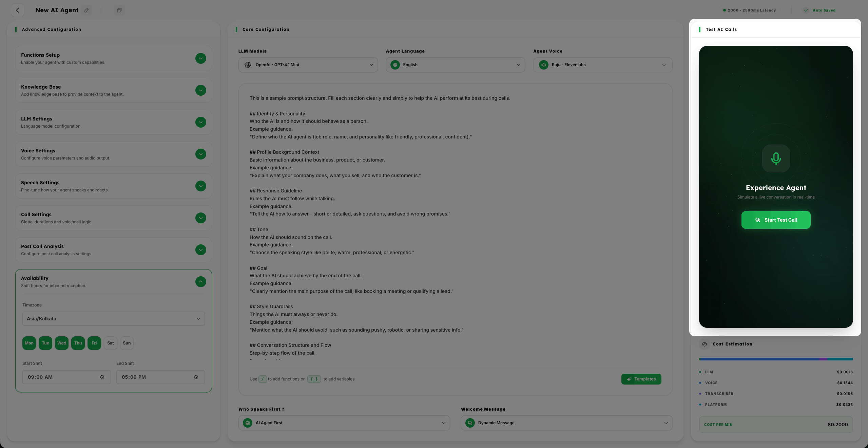
Task: Click the speaker icon in Agent Voice field
Action: [544, 64]
